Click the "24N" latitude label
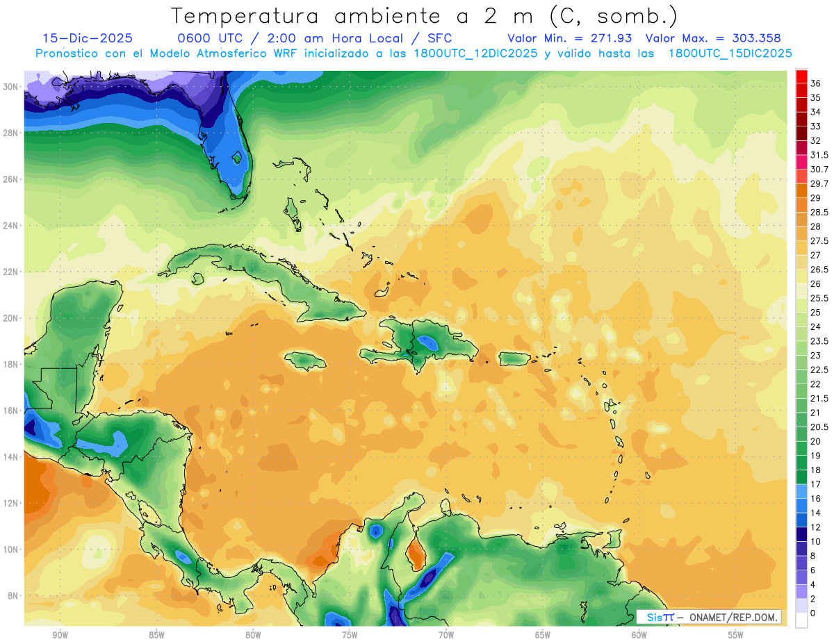The image size is (834, 644). pyautogui.click(x=10, y=225)
